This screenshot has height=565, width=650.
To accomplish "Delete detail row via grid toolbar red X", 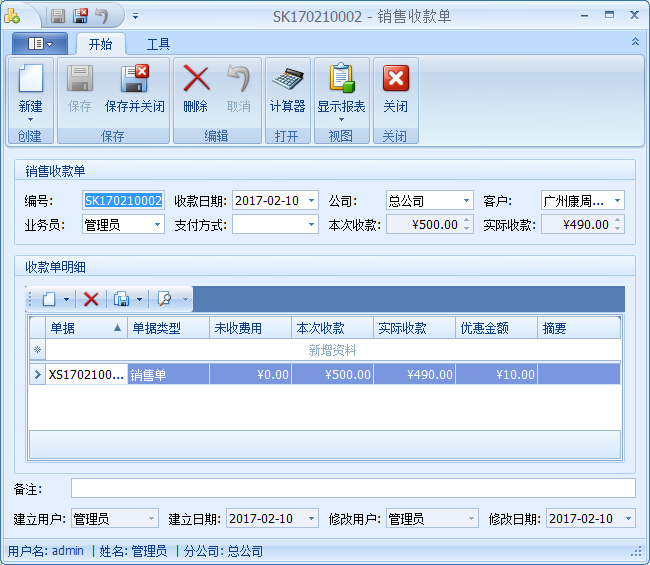I will 91,299.
